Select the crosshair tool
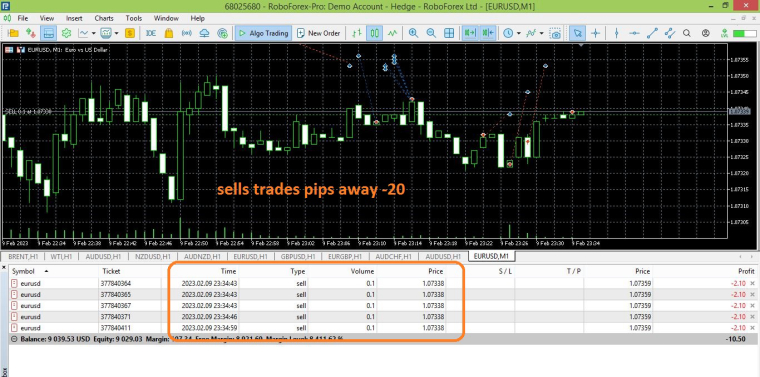The height and width of the screenshot is (377, 760). coord(595,33)
